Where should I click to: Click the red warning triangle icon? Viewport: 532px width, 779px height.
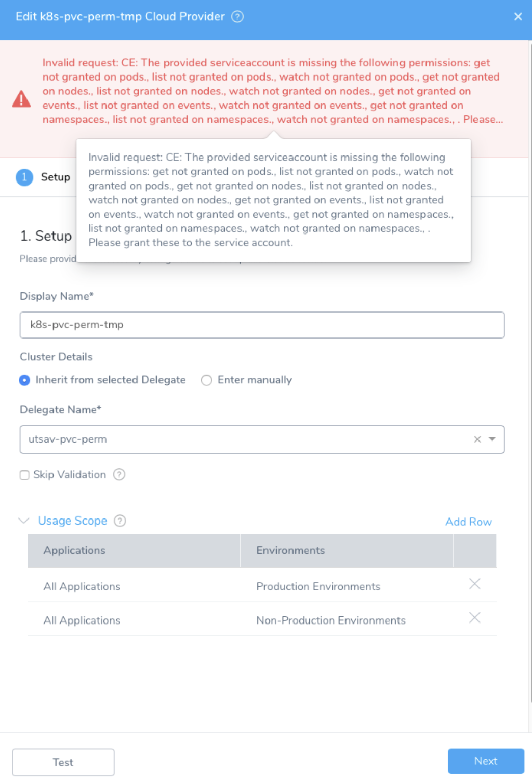pos(21,99)
